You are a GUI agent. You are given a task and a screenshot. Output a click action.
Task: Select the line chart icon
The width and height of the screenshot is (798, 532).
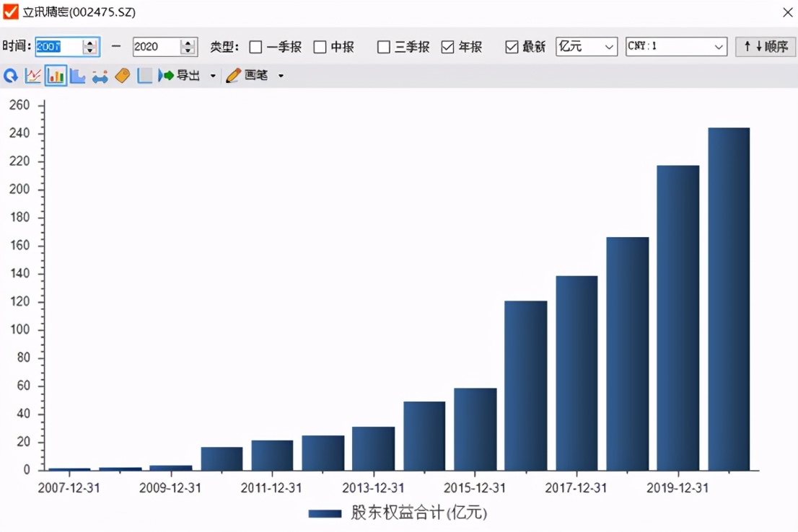tap(32, 75)
